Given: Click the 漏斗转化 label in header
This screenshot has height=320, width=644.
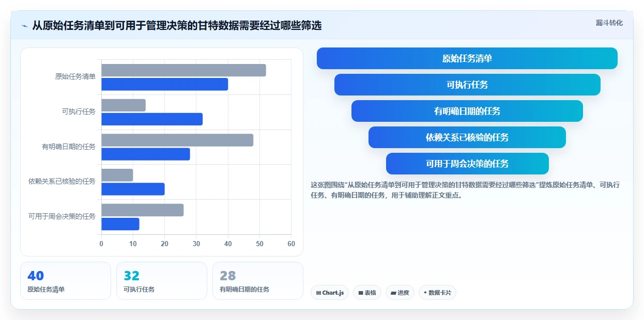Looking at the screenshot, I should (609, 23).
